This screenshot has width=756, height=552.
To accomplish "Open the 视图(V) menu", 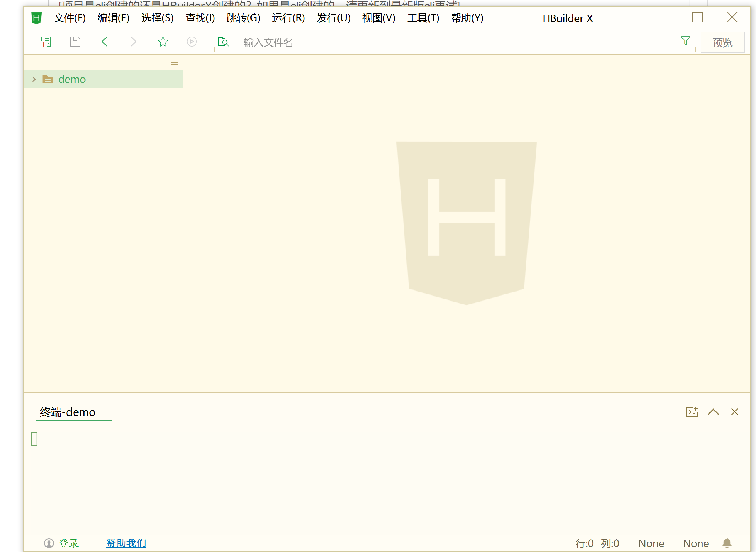I will coord(379,18).
